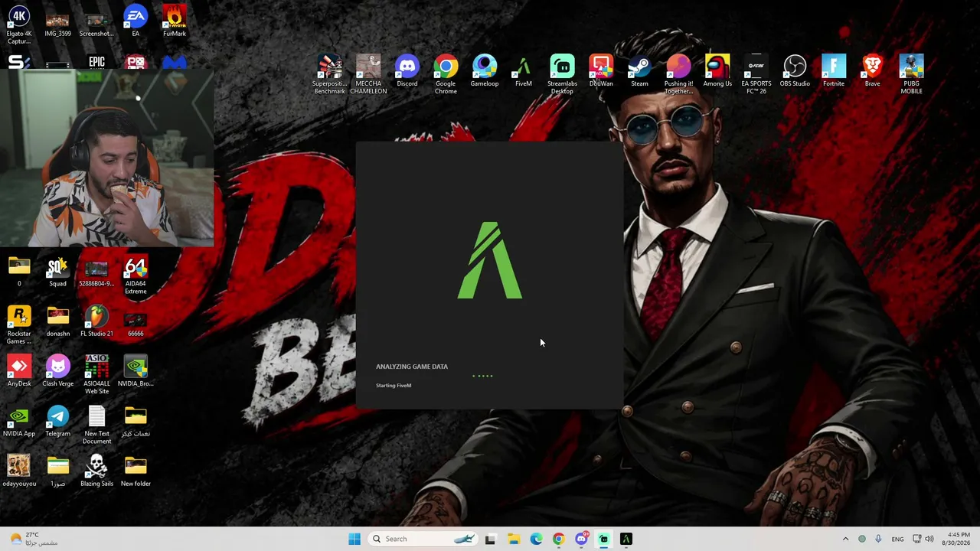Screen dimensions: 980x551
Task: Change the ENG input language
Action: pos(897,539)
